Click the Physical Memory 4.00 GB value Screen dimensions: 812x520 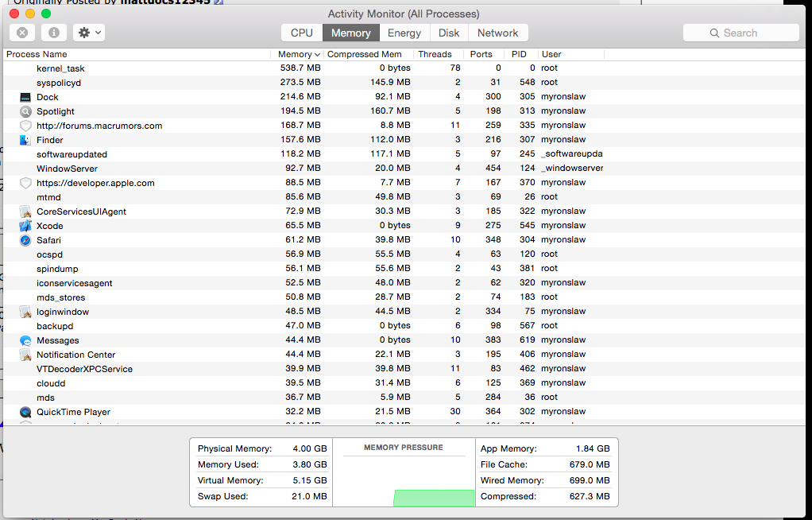pos(310,449)
